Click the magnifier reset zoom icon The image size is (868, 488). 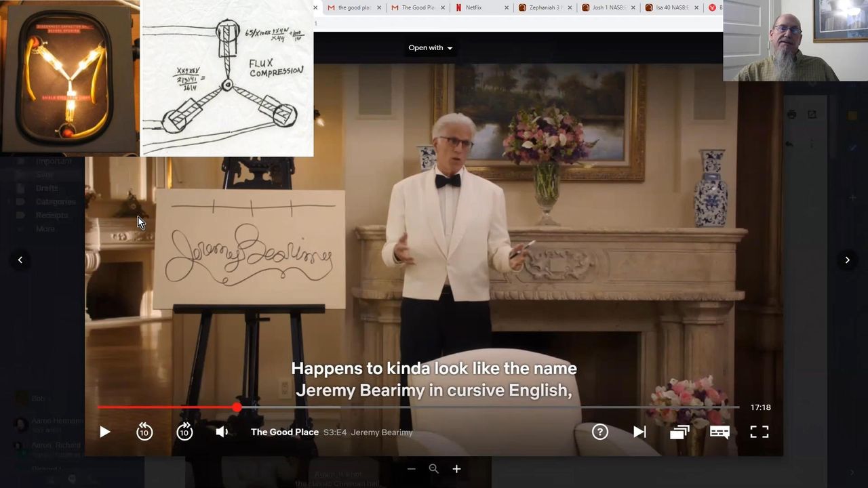tap(434, 469)
